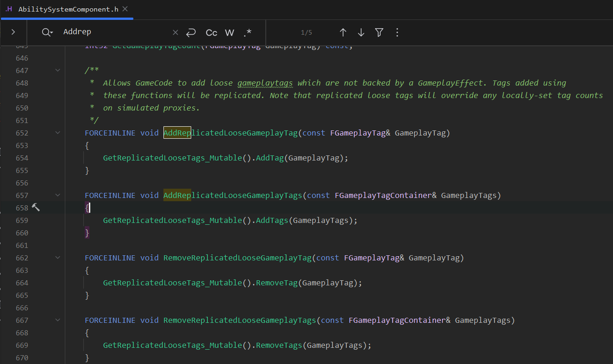Click the closing brace on line 660
613x364 pixels.
click(87, 233)
